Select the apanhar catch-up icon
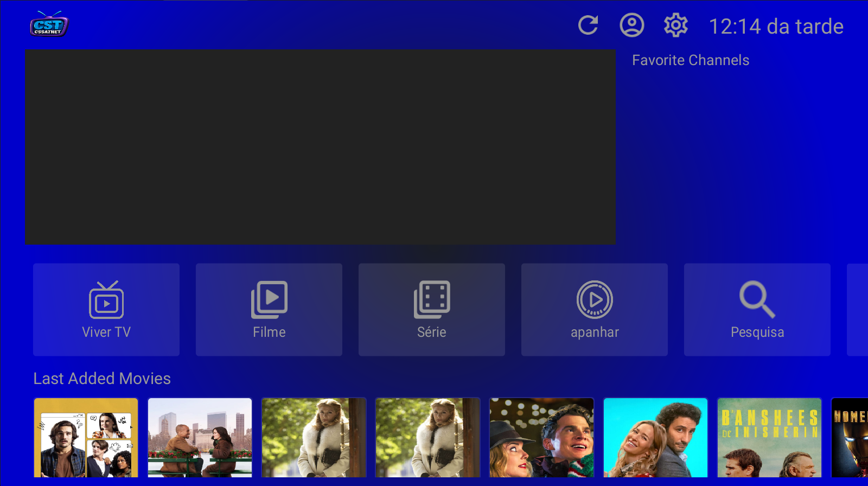This screenshot has width=868, height=486. point(595,299)
